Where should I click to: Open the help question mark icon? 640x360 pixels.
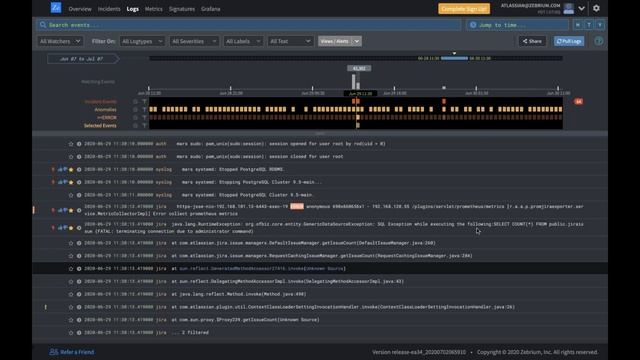[598, 41]
